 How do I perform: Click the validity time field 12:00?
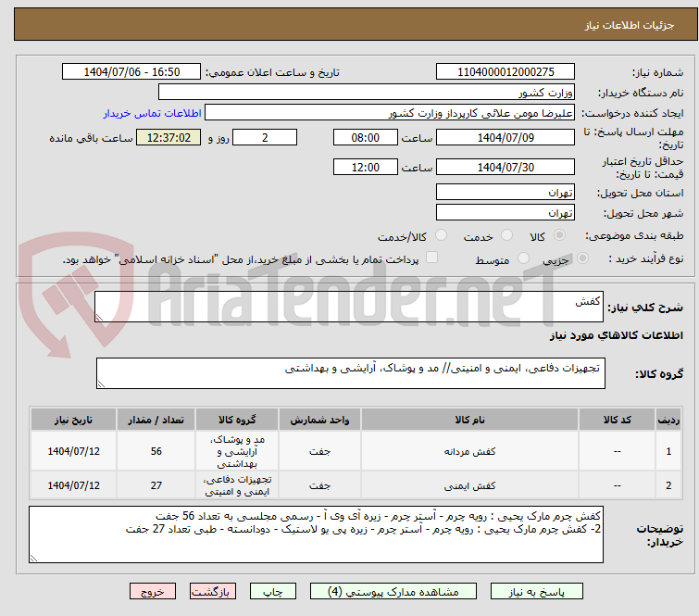point(365,168)
